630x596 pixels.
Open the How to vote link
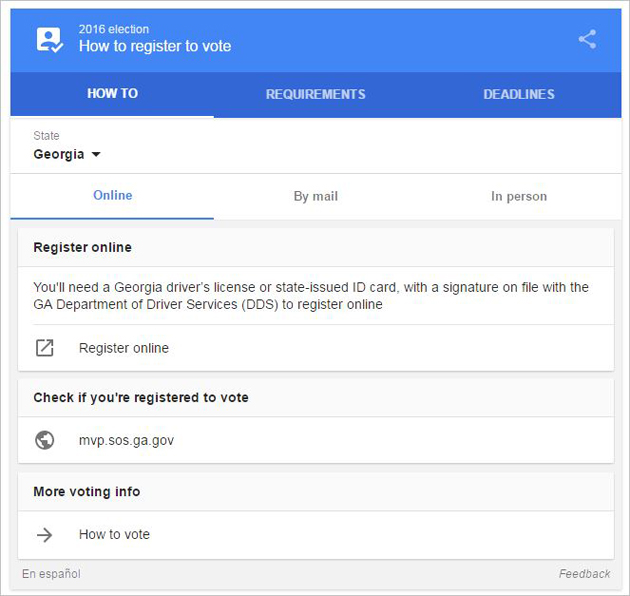pos(114,535)
